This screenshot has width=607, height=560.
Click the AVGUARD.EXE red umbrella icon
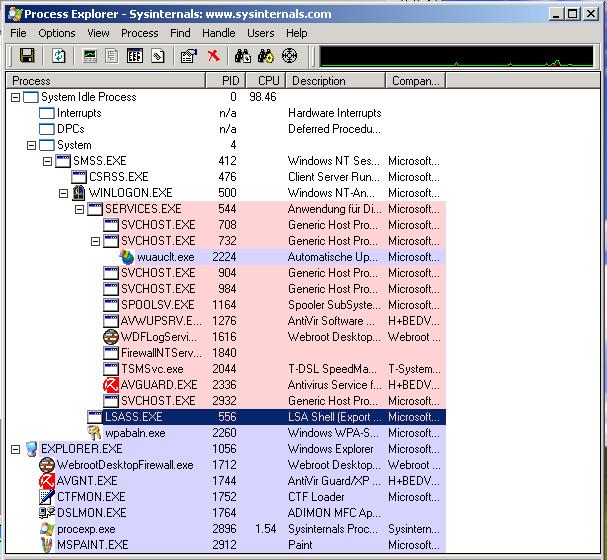(111, 385)
